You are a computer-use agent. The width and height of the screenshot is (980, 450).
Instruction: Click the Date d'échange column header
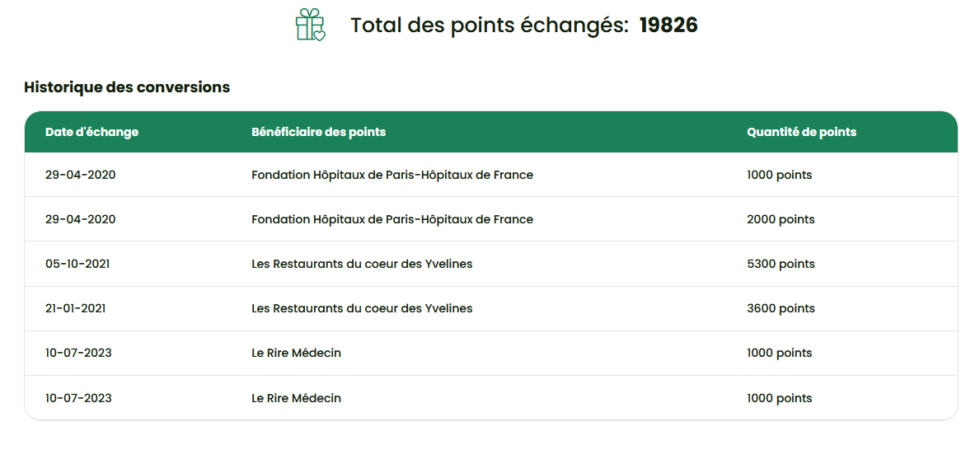(91, 132)
